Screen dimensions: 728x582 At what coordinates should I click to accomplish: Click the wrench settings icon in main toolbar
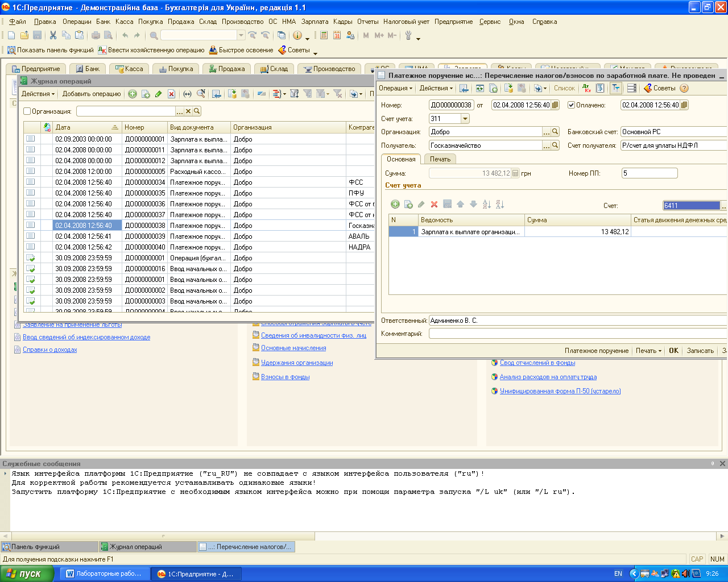[408, 35]
